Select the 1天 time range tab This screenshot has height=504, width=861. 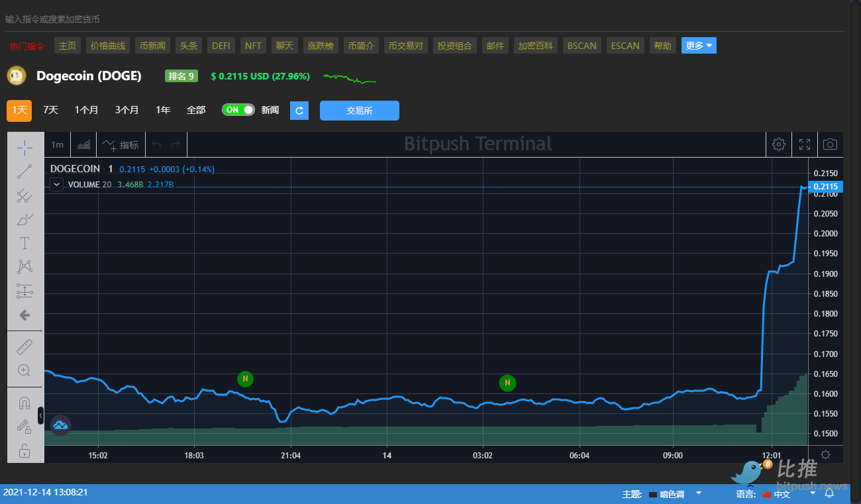(19, 110)
